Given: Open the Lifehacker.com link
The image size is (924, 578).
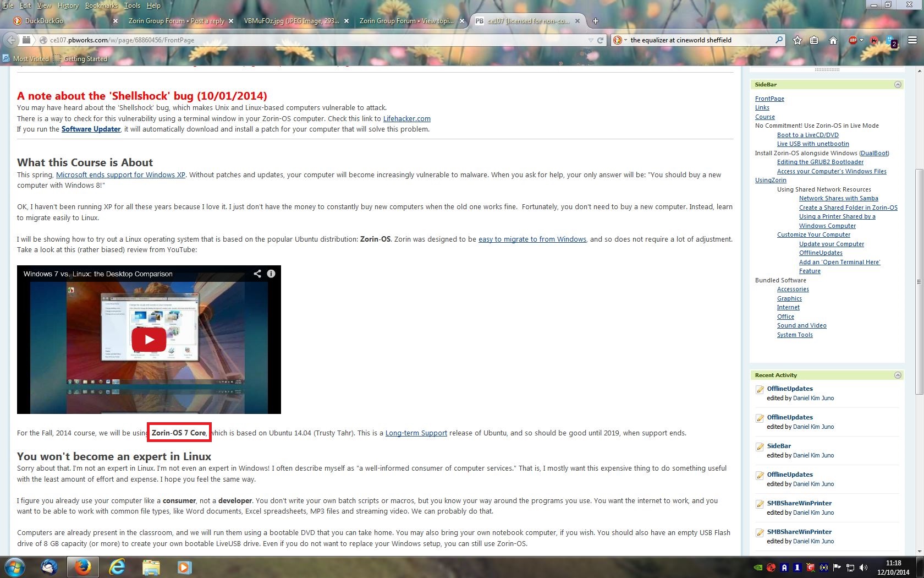Looking at the screenshot, I should click(x=407, y=119).
